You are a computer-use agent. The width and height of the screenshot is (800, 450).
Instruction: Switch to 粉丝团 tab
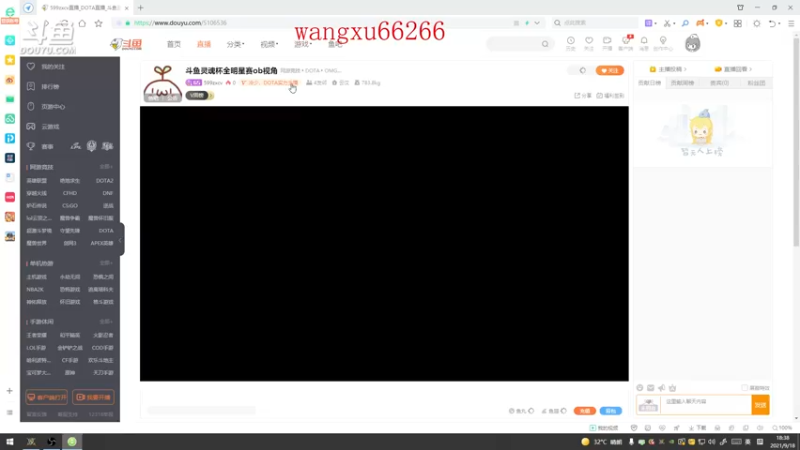pos(756,83)
